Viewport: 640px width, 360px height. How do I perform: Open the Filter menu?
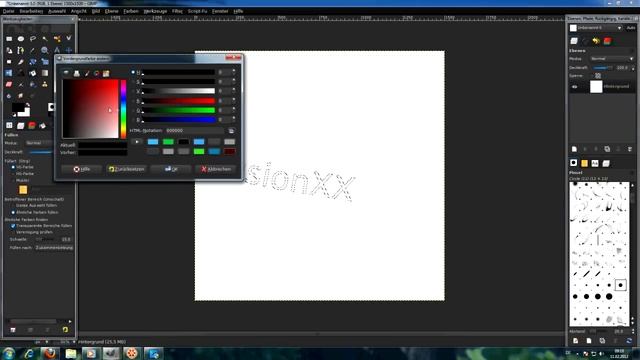[x=177, y=11]
